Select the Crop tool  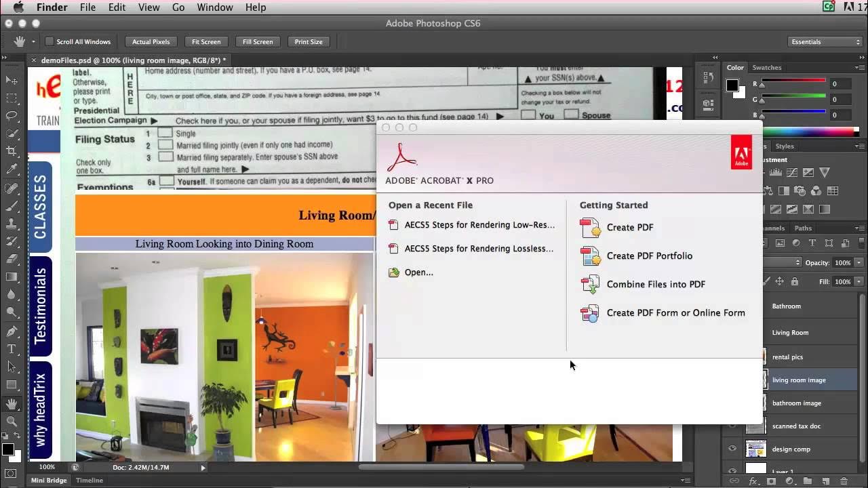(12, 150)
